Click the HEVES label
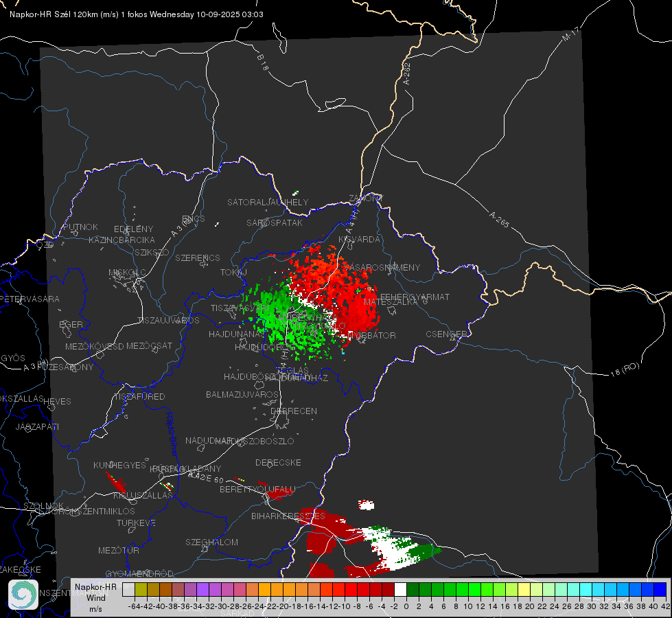 (x=57, y=402)
